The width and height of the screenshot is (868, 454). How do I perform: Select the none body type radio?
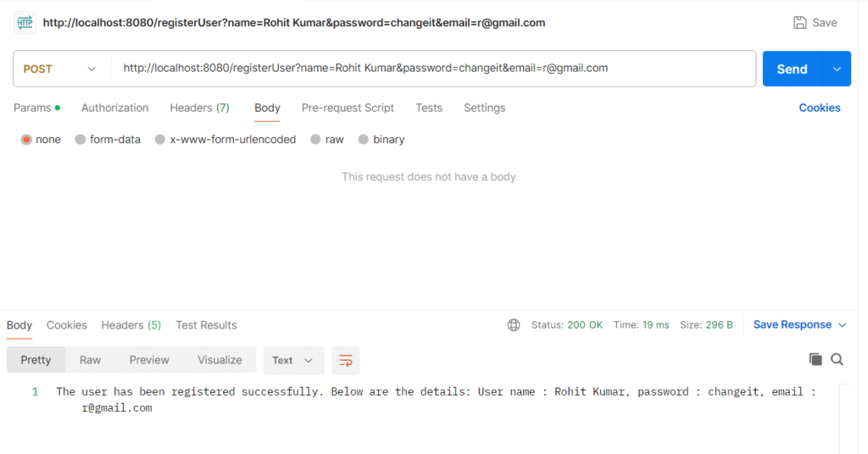(26, 140)
